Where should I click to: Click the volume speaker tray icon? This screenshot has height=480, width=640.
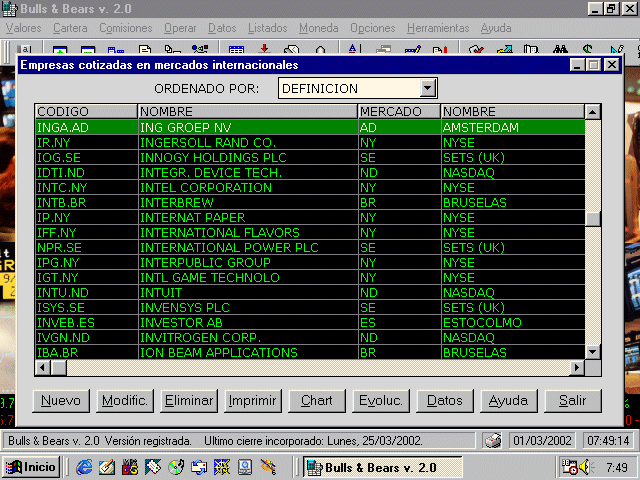586,467
